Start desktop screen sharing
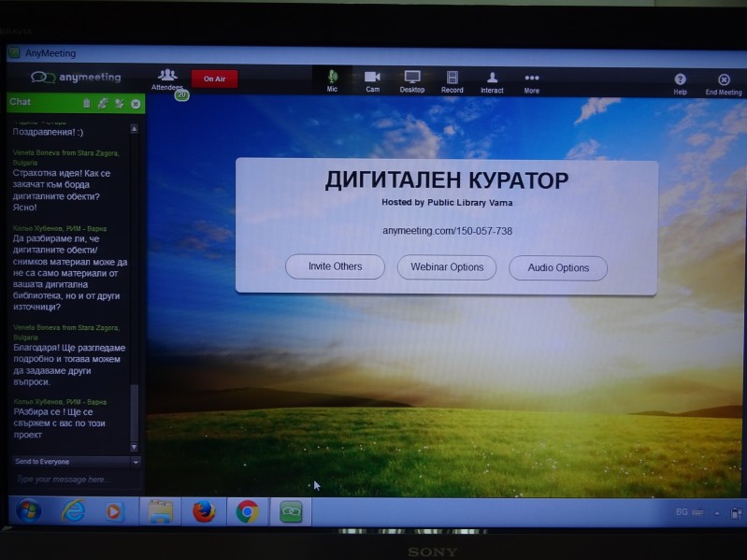Viewport: 747px width, 560px height. coord(411,79)
